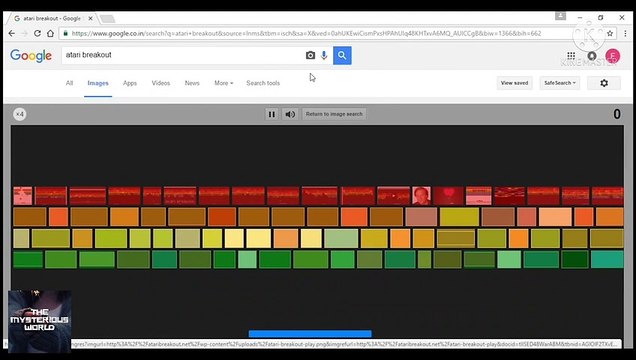636x360 pixels.
Task: Click the x4 lives indicator
Action: pos(19,114)
